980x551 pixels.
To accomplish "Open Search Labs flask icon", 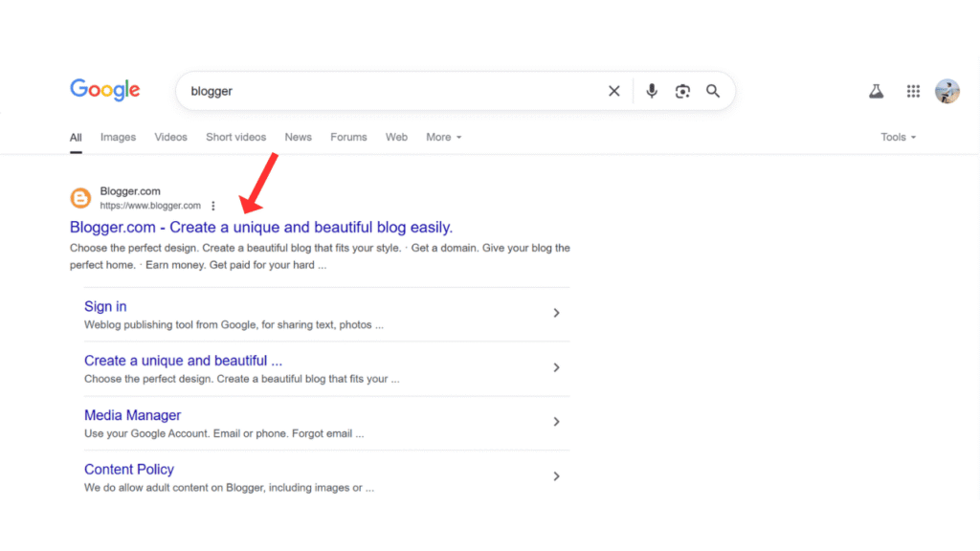I will tap(877, 91).
